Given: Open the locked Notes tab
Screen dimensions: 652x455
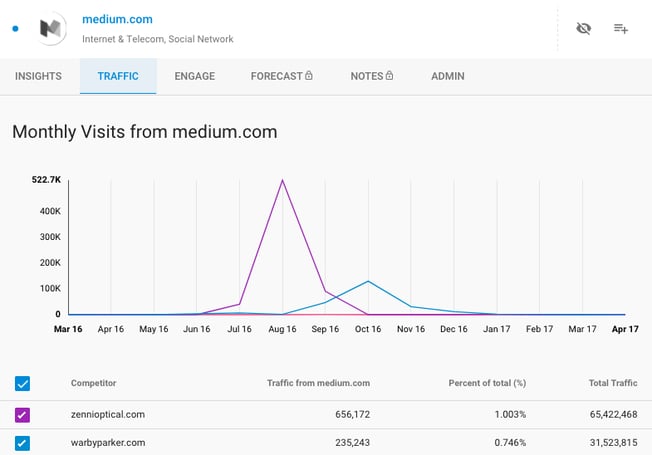Looking at the screenshot, I should (371, 76).
